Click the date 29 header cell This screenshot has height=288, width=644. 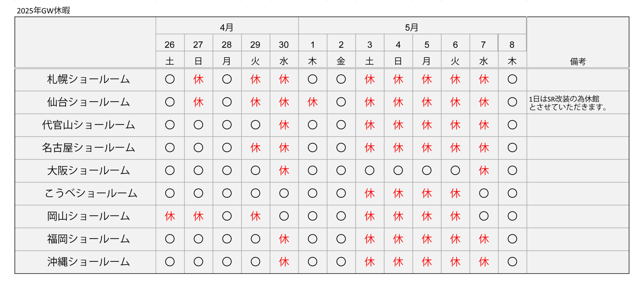click(x=255, y=44)
